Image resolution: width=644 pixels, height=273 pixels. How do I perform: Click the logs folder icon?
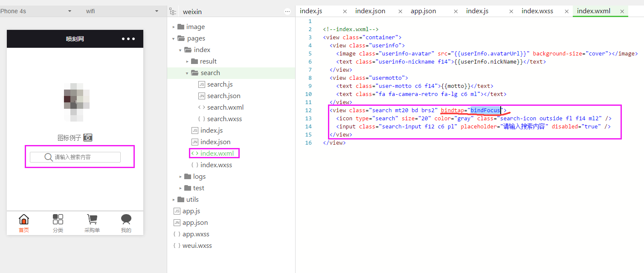tap(188, 176)
